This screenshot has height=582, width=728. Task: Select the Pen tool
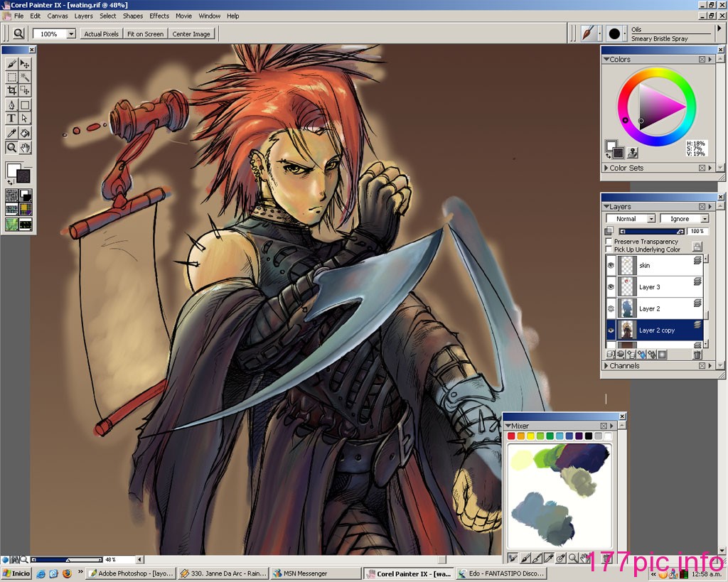point(11,104)
